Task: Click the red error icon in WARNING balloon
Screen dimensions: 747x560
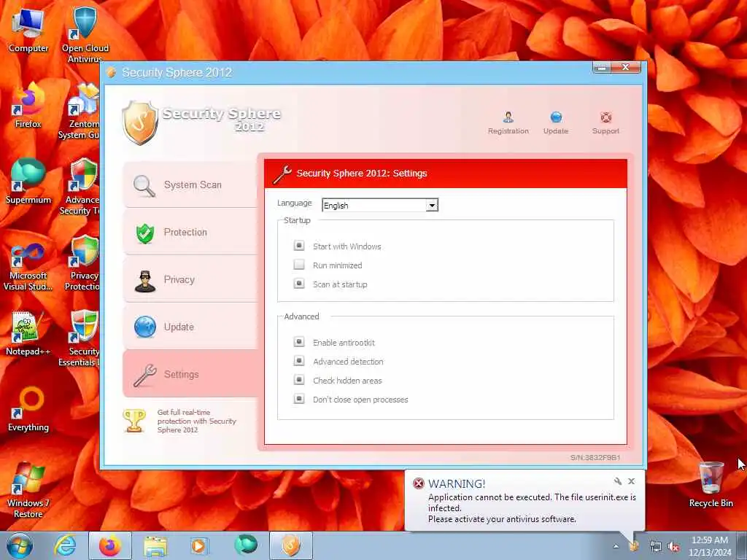Action: click(x=418, y=484)
